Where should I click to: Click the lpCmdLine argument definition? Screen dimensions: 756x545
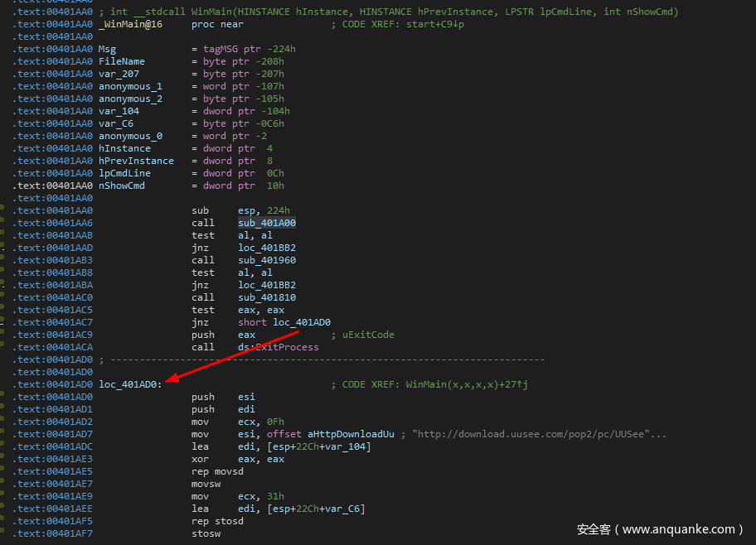[124, 173]
